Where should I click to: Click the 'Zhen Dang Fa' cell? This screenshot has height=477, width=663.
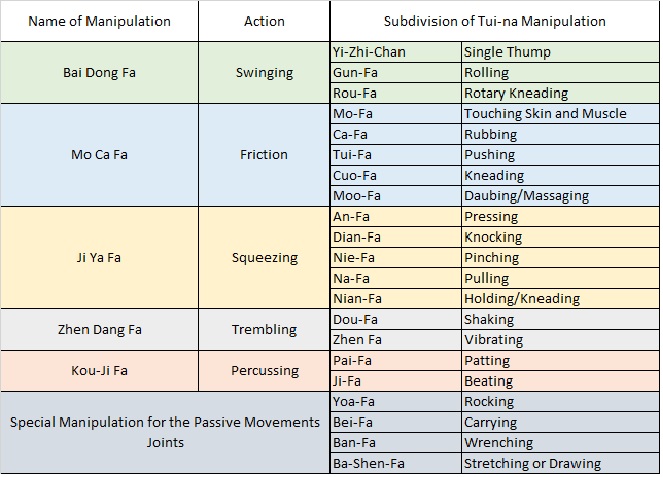(x=99, y=329)
